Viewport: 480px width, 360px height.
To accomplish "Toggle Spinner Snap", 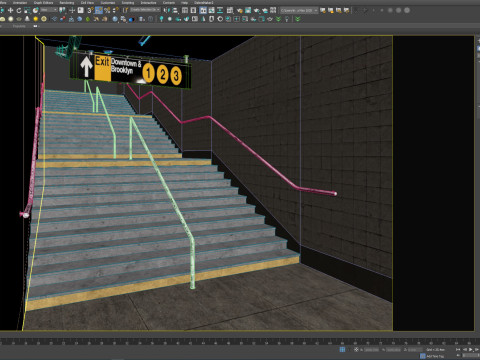I will tap(115, 10).
